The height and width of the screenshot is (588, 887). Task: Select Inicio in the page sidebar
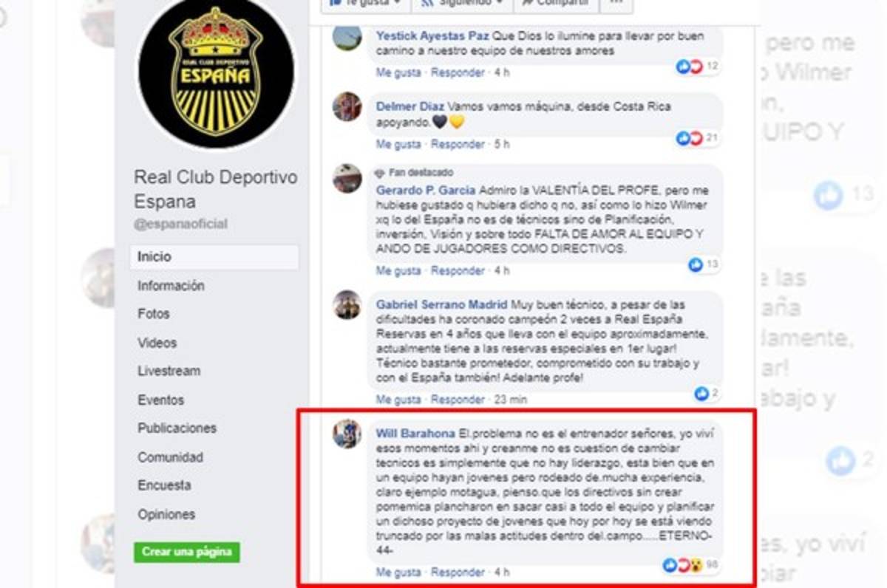[214, 257]
